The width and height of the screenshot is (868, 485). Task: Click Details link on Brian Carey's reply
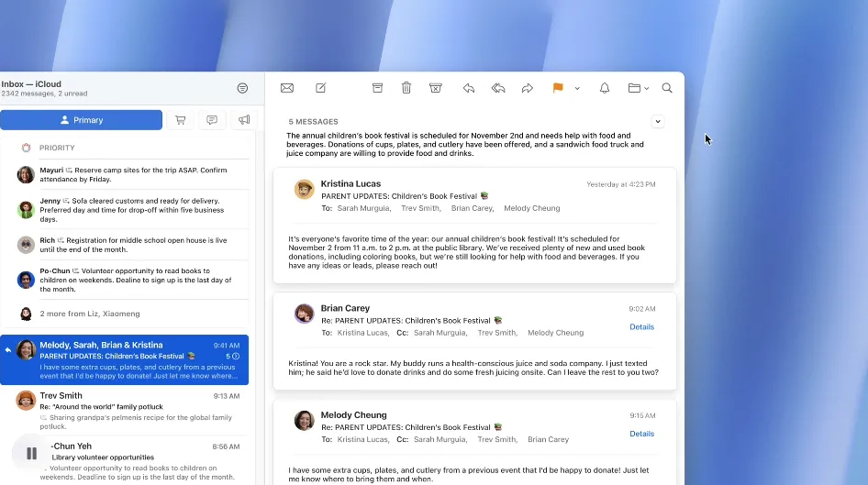click(x=641, y=327)
